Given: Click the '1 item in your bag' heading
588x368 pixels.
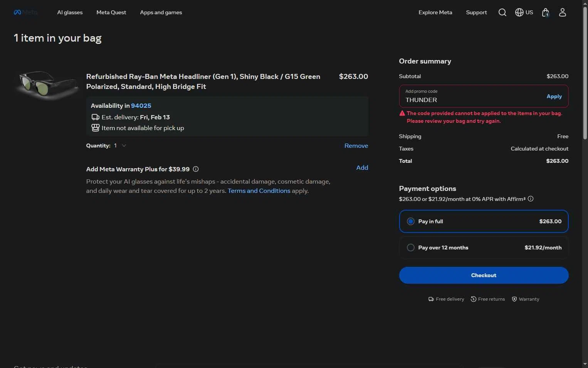Looking at the screenshot, I should 57,38.
